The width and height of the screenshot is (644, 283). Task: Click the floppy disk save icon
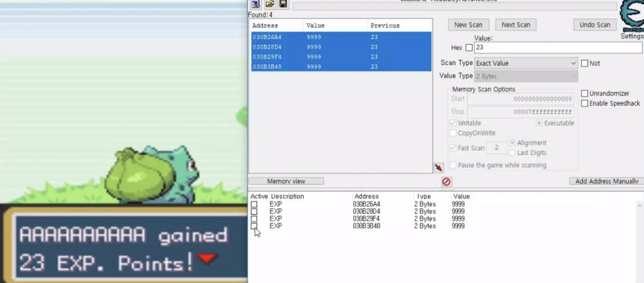pyautogui.click(x=283, y=4)
